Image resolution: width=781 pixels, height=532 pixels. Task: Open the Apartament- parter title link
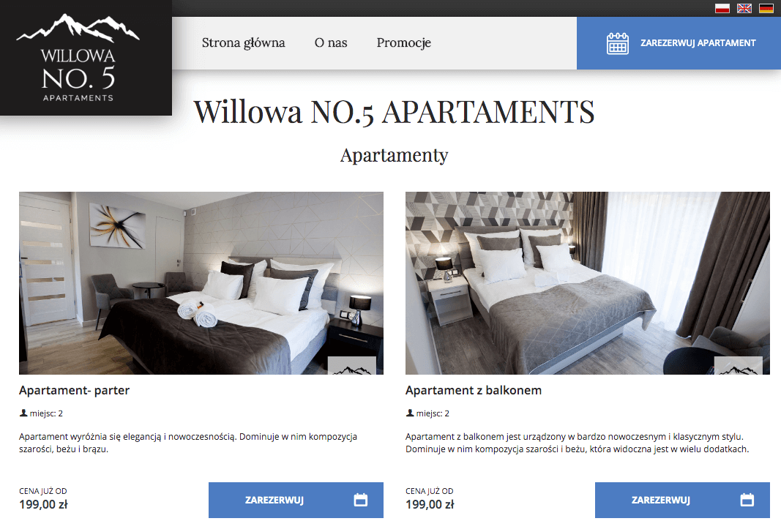[x=74, y=390]
